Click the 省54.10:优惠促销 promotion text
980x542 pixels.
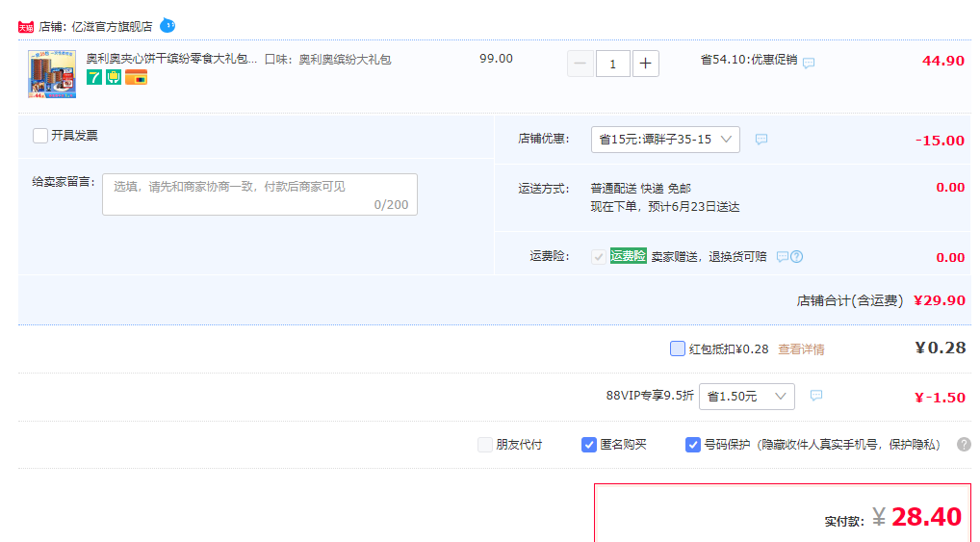coord(749,60)
